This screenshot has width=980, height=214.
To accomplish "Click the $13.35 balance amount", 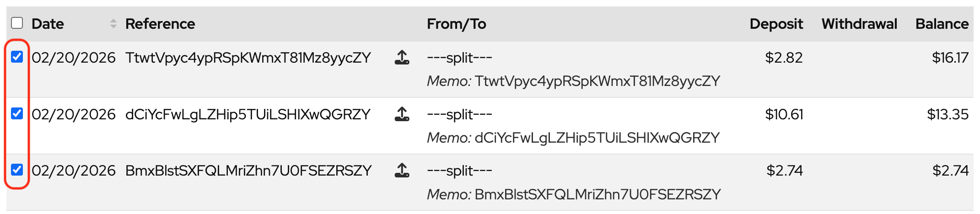I will [948, 114].
